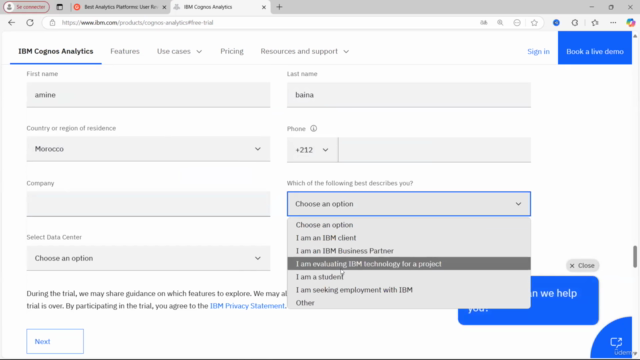Open the IBM Cognos Analytics nav item
Image resolution: width=640 pixels, height=360 pixels.
(x=56, y=51)
